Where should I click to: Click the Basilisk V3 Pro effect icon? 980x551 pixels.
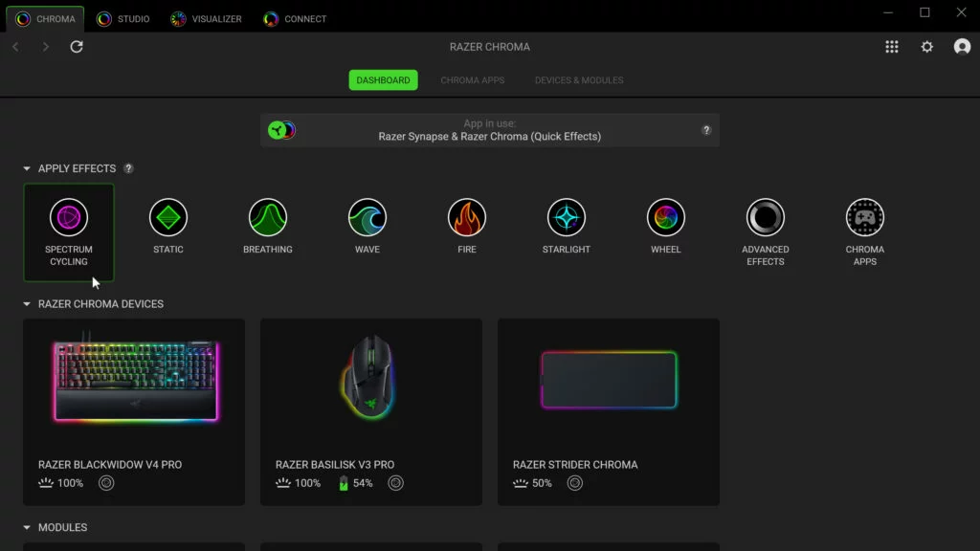coord(395,483)
